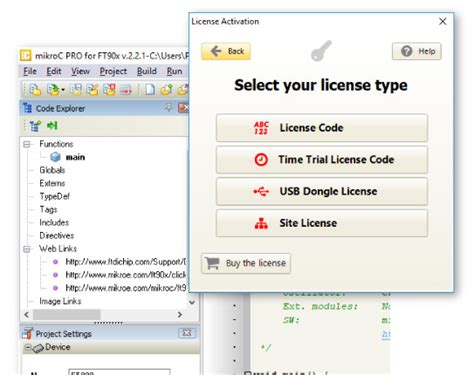Click the mikroC PRO application title icon
The image size is (474, 375).
click(x=26, y=55)
